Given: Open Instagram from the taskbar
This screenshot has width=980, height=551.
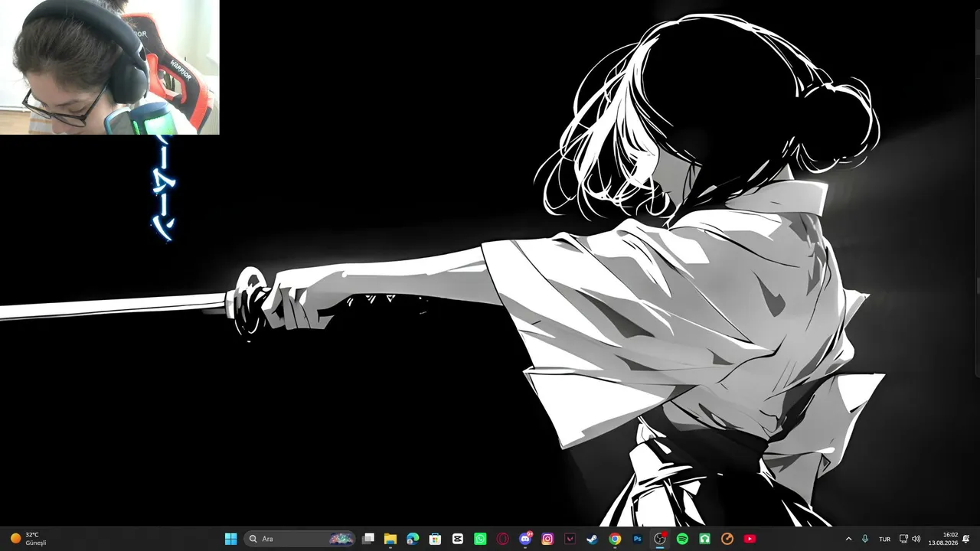Looking at the screenshot, I should 547,539.
